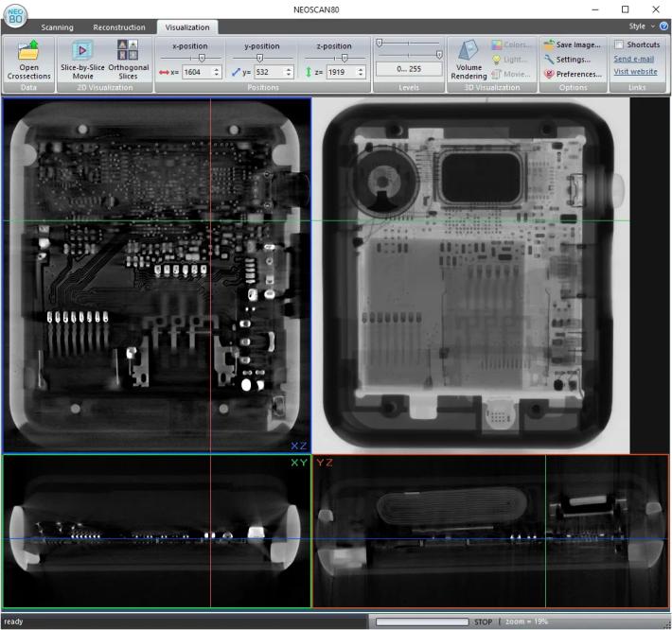Switch to the Scanning tab
This screenshot has width=672, height=630.
[57, 27]
